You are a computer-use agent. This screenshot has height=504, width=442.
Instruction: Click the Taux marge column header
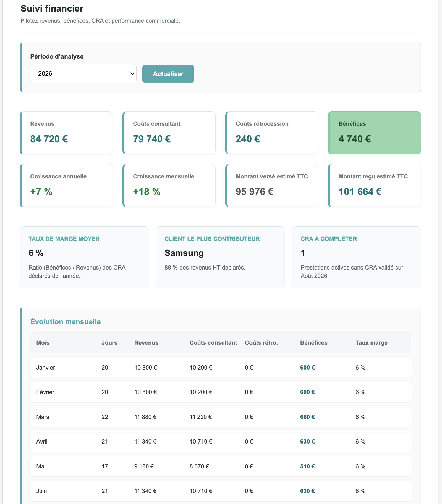(x=372, y=343)
